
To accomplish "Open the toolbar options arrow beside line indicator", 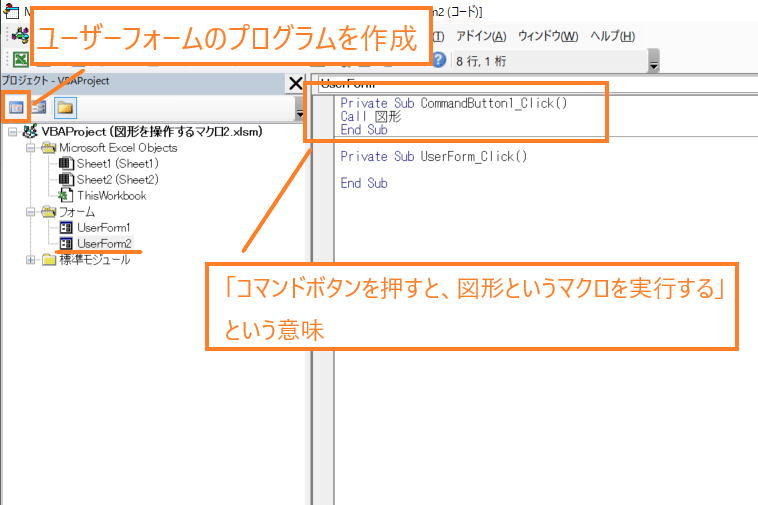I will pos(653,61).
